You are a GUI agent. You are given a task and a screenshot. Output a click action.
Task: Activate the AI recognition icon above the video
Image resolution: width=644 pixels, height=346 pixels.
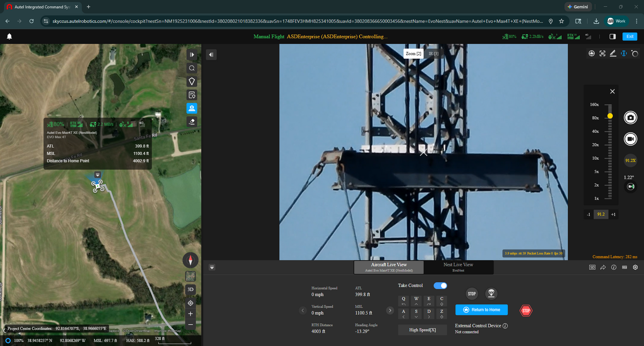pos(602,53)
